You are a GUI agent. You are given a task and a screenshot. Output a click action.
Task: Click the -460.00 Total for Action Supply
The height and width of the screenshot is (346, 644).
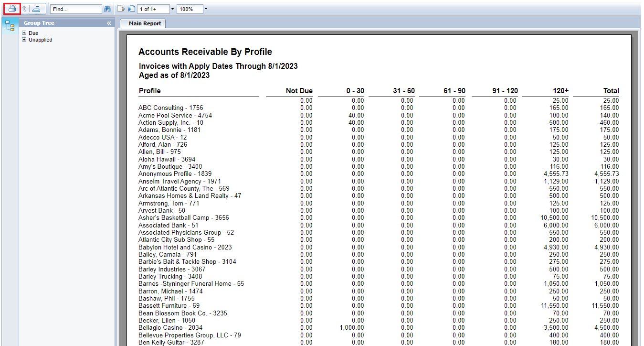[608, 122]
